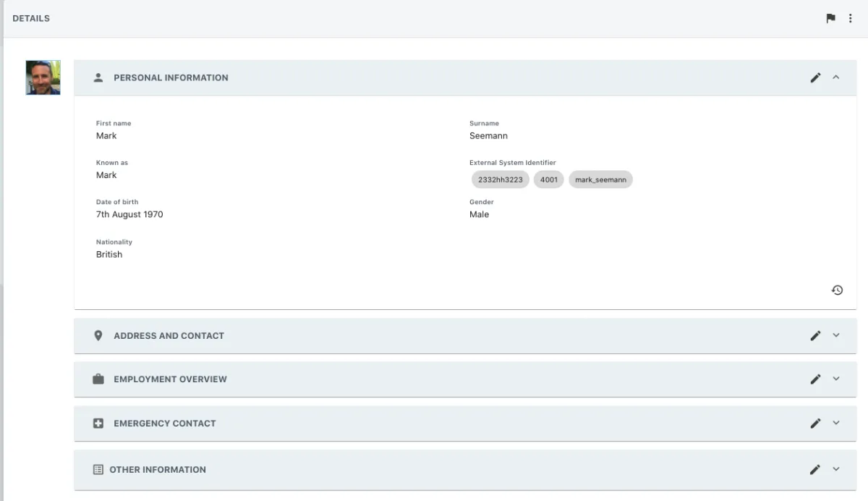The width and height of the screenshot is (868, 501).
Task: Expand the Employment Overview chevron
Action: click(x=836, y=379)
